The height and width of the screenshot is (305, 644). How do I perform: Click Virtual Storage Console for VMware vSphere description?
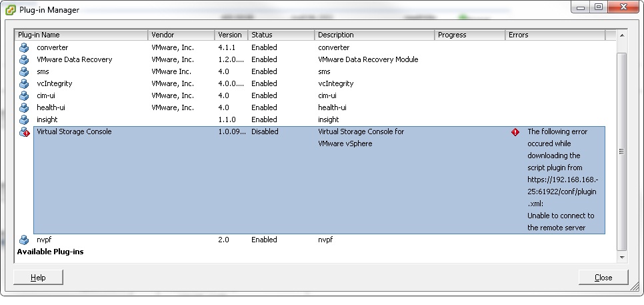[x=361, y=137]
